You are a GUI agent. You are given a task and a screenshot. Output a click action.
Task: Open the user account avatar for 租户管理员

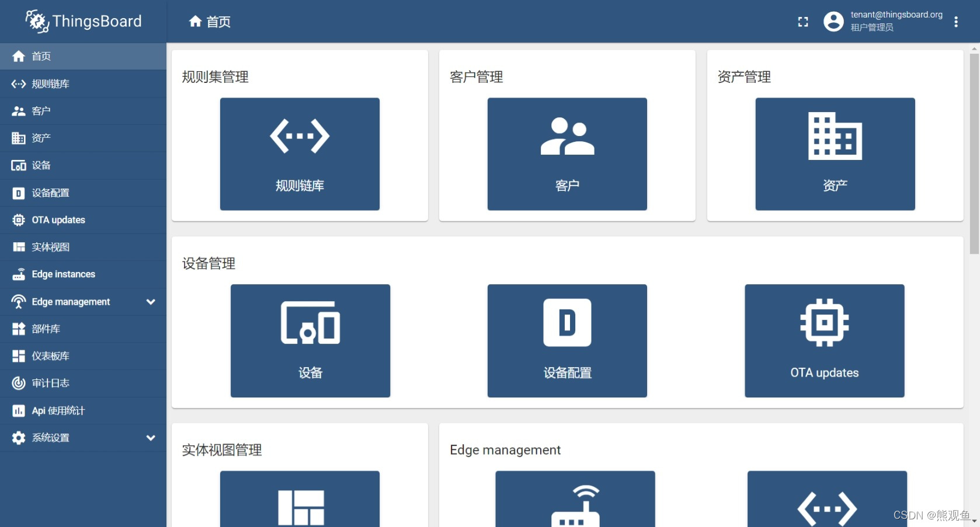point(833,21)
